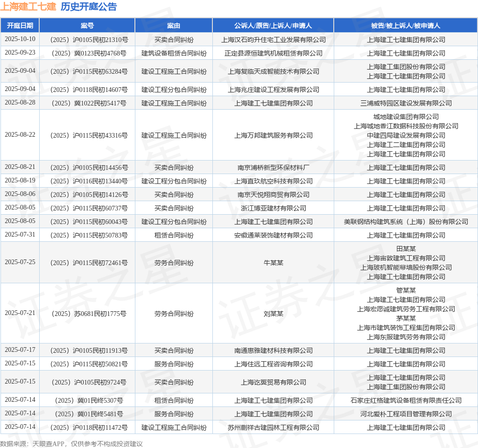Click date cell 2025-08-28

pyautogui.click(x=20, y=102)
